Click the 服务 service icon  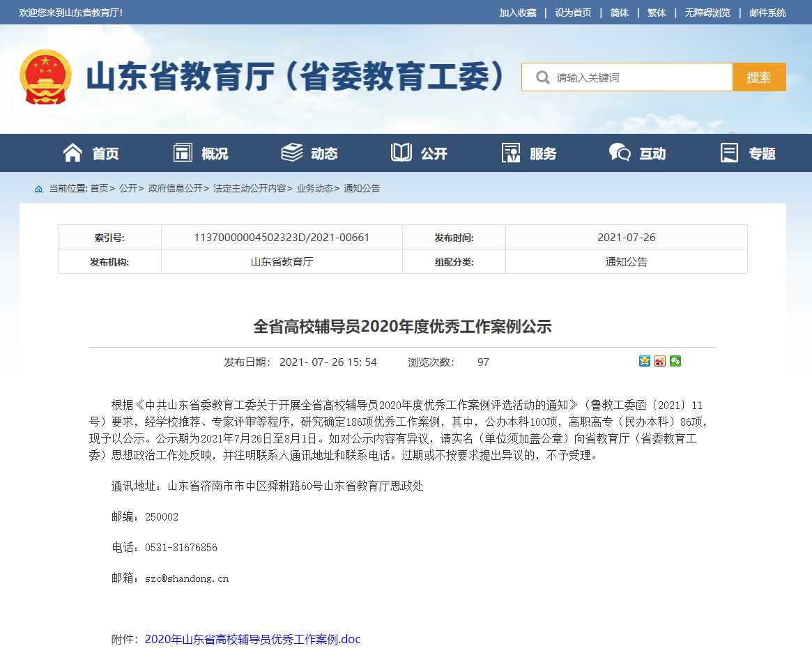click(x=511, y=153)
